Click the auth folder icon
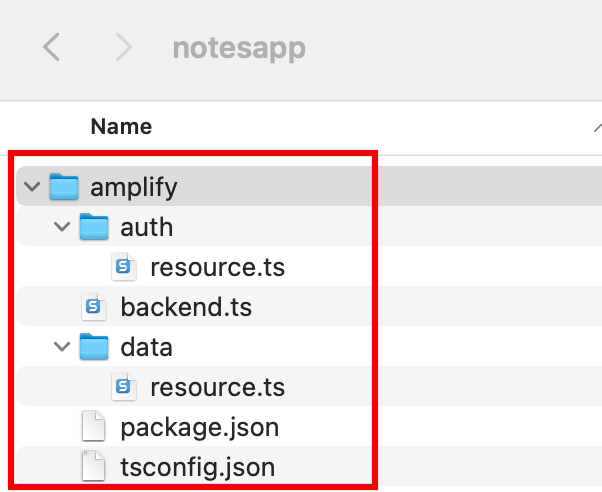The height and width of the screenshot is (492, 602). click(94, 227)
